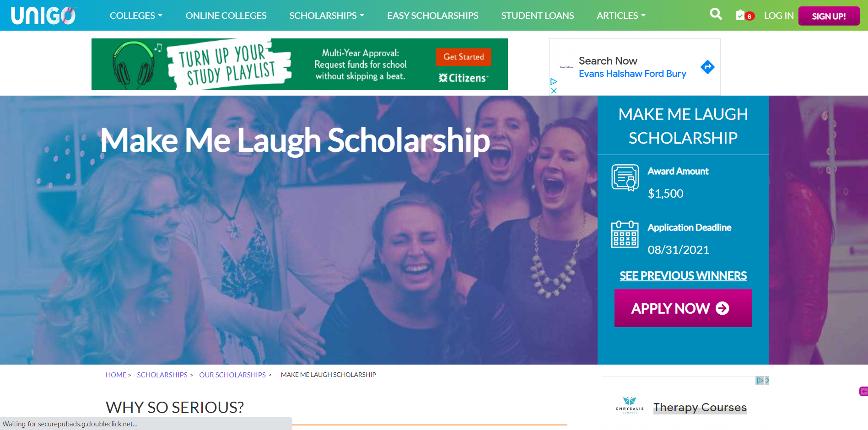Click the application deadline calendar icon
The image size is (868, 430).
(x=625, y=234)
